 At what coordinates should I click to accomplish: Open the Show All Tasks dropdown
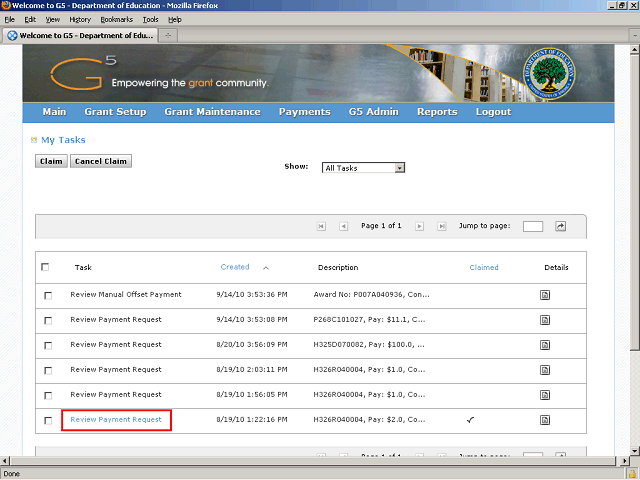(363, 168)
